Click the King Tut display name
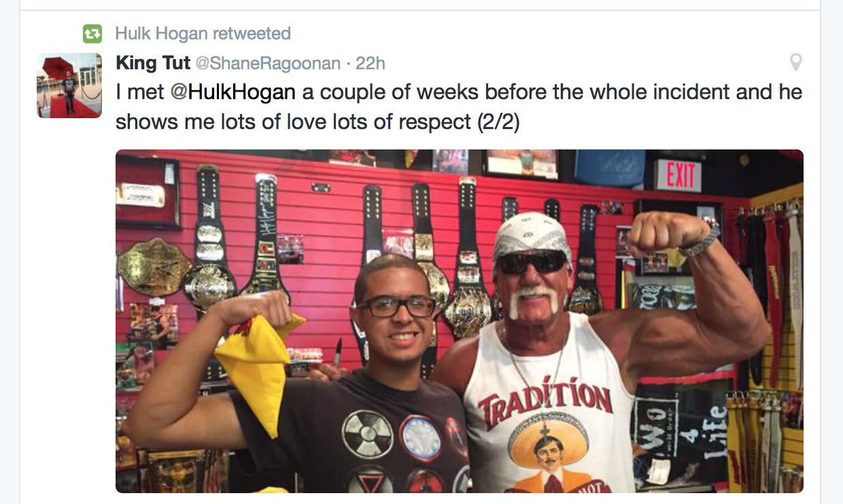The height and width of the screenshot is (504, 843). (x=153, y=63)
